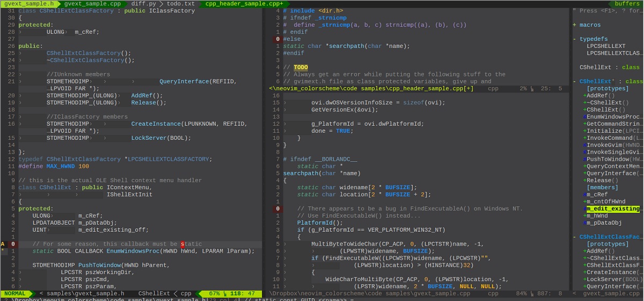Jump to ~CShellExtClass… in tagbar
Image resolution: width=644 pixels, height=301 pixels.
613,258
